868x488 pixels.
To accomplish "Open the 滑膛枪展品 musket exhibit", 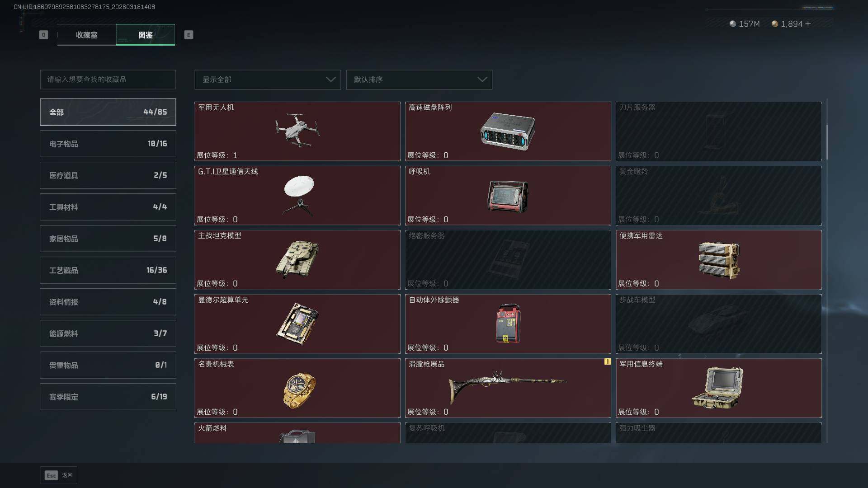I will point(508,388).
